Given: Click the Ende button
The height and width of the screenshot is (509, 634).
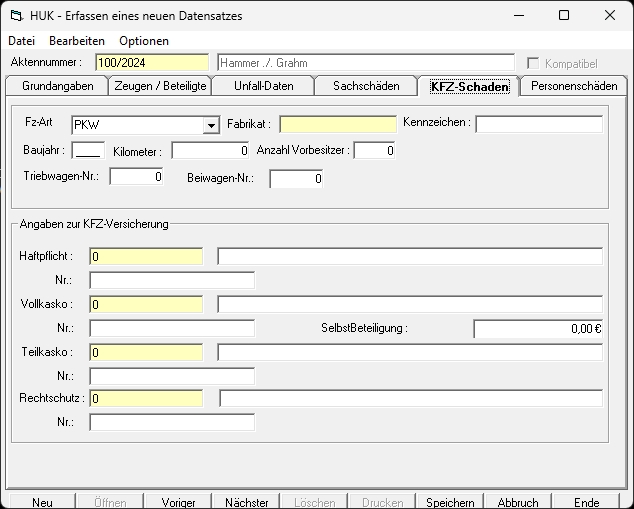Looking at the screenshot, I should (586, 502).
